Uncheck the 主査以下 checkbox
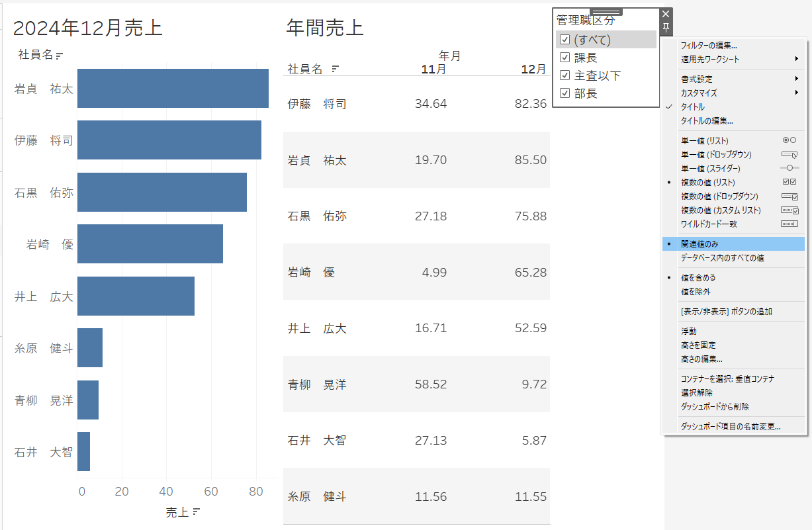The image size is (812, 530). click(x=564, y=75)
